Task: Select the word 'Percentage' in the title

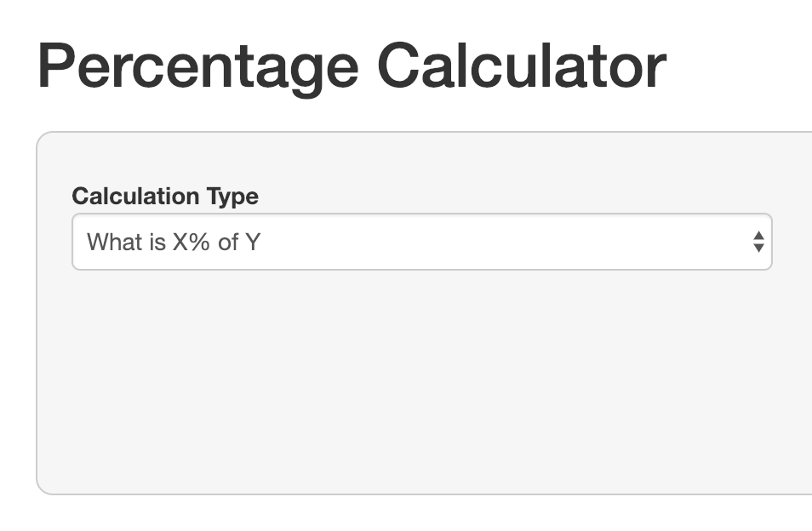Action: [x=197, y=66]
